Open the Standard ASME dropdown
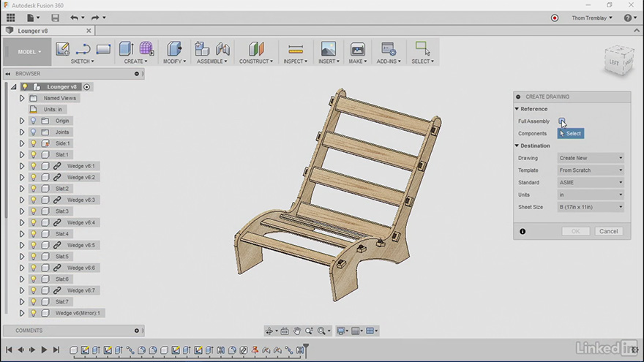 591,183
